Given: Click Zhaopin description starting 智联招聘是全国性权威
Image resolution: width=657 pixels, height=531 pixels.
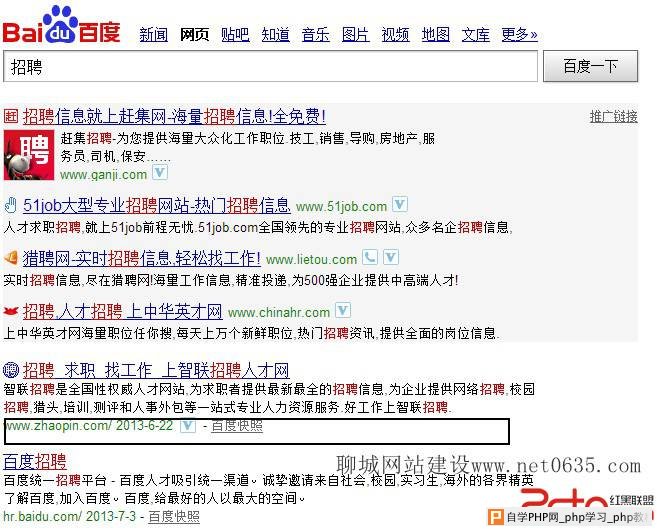Looking at the screenshot, I should 269,398.
